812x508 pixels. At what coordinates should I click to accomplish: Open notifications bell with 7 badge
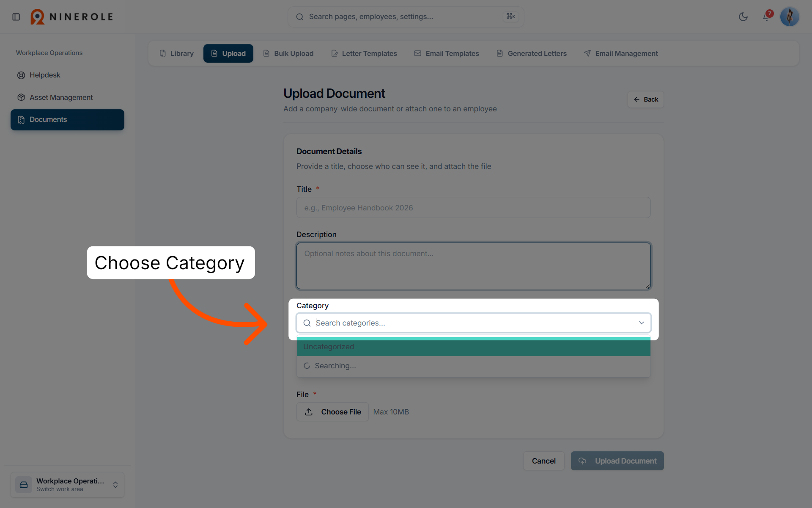point(767,17)
